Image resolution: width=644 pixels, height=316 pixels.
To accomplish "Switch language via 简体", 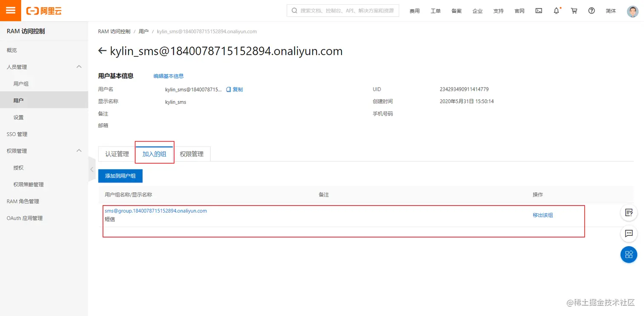I will click(611, 11).
